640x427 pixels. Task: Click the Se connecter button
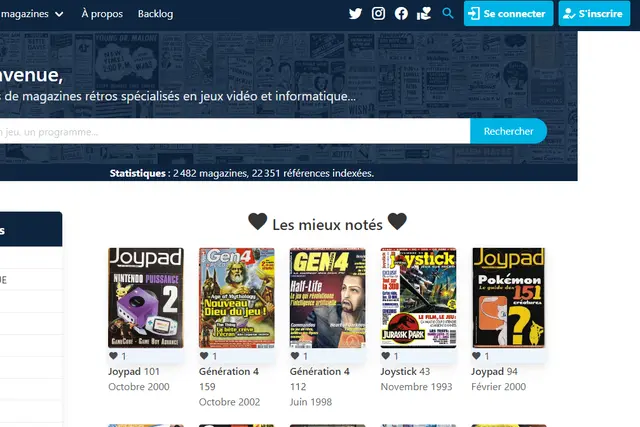coord(508,13)
